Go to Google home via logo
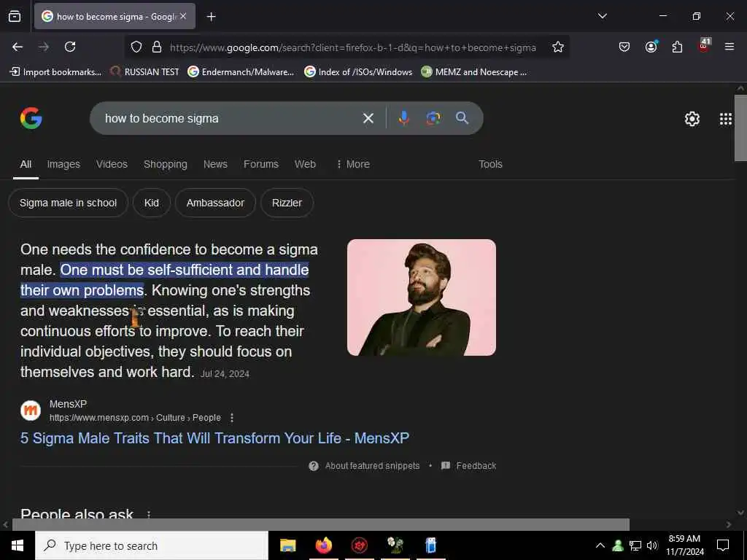747x560 pixels. (31, 118)
